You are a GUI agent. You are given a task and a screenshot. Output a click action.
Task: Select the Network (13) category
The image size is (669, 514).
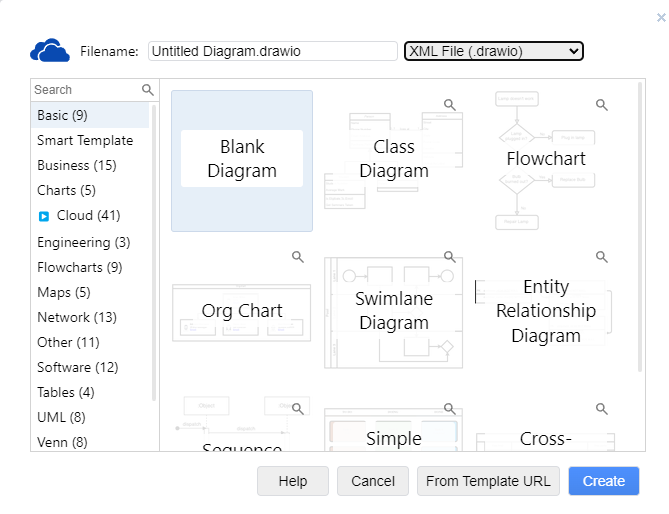90,317
